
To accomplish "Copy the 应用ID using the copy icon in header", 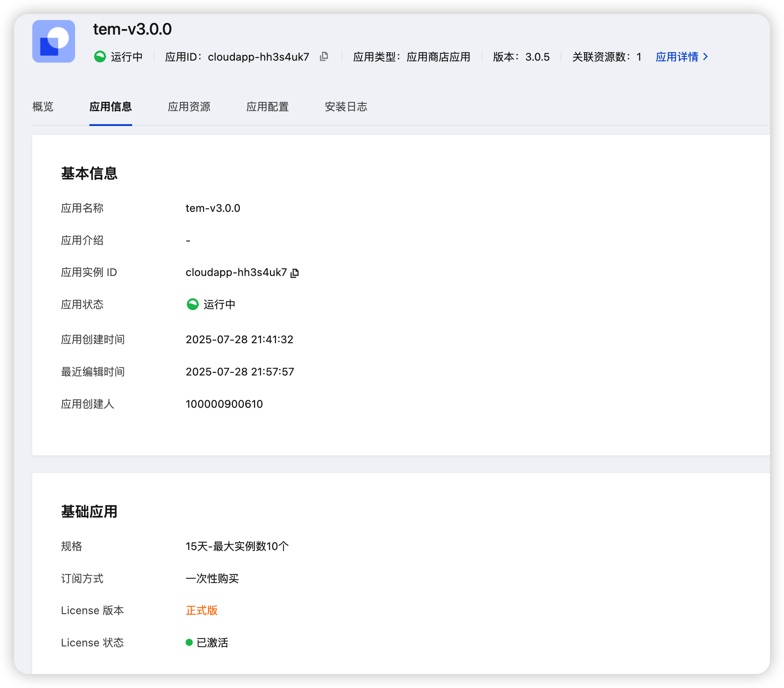I will point(324,57).
